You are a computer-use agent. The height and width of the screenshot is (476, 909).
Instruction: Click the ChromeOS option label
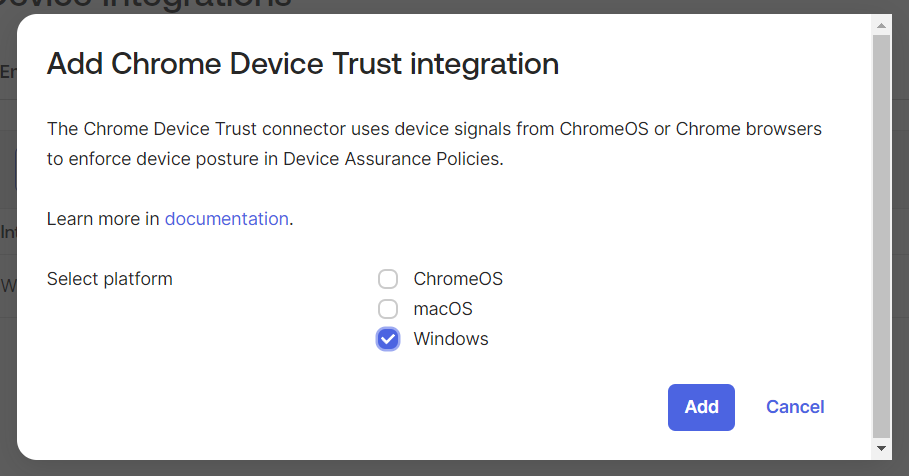(x=458, y=279)
